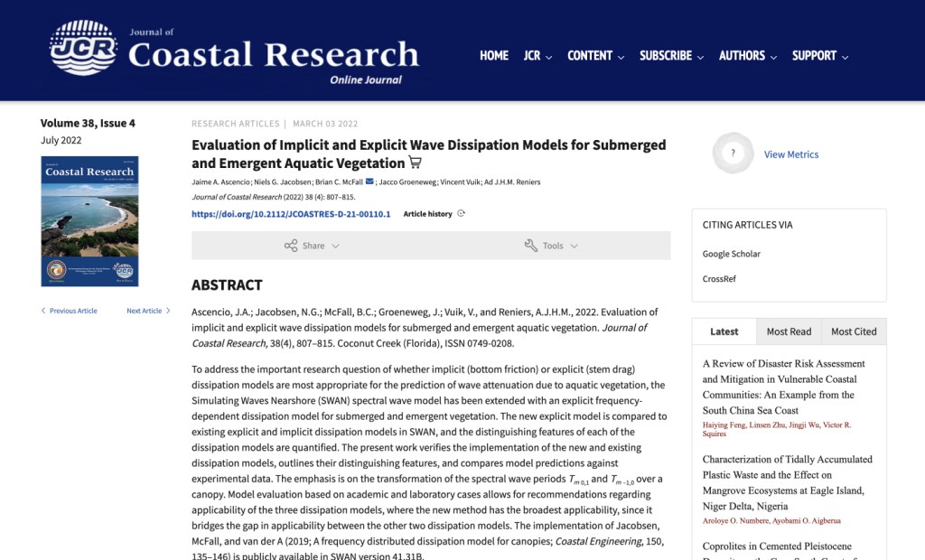This screenshot has width=925, height=560.
Task: Select the Home menu item
Action: pyautogui.click(x=494, y=56)
